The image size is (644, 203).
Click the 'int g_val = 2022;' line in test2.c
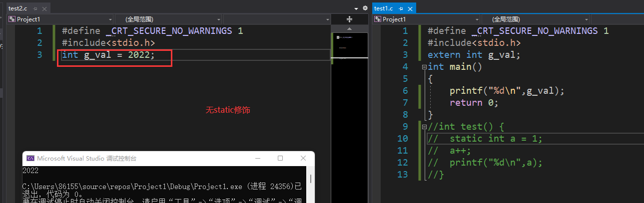click(108, 55)
